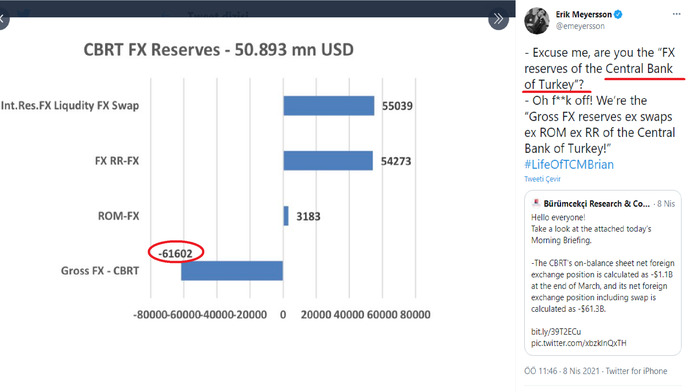
Task: Click the 'Twitter for iPhone' source label
Action: pos(636,371)
